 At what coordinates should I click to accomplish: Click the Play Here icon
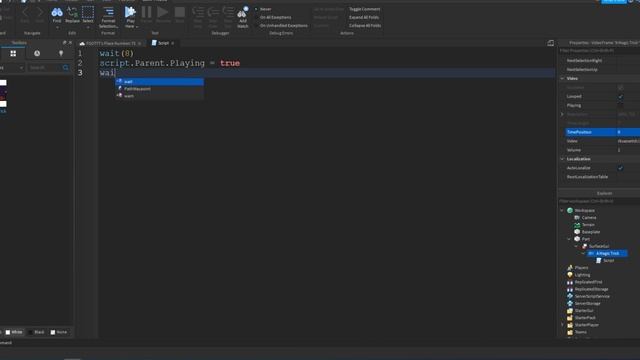(x=130, y=12)
